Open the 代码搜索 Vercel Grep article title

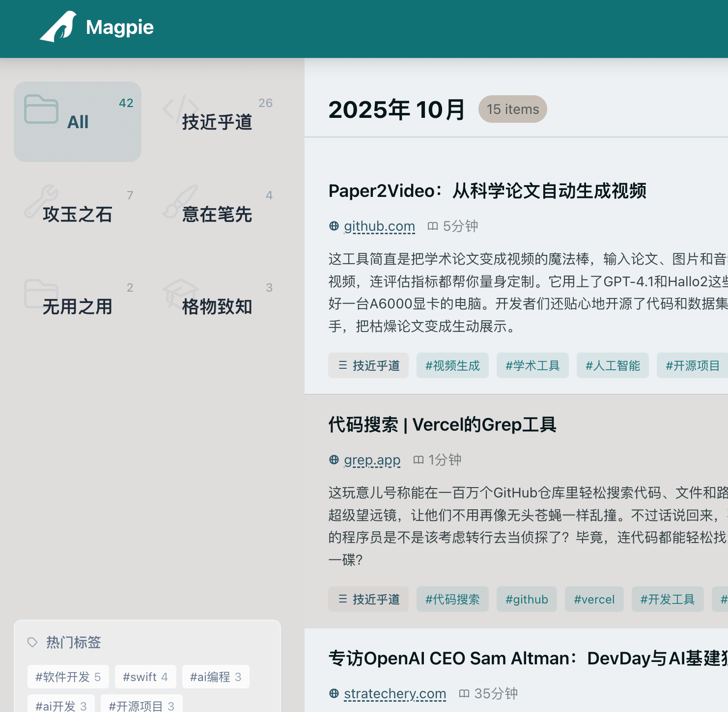coord(442,424)
